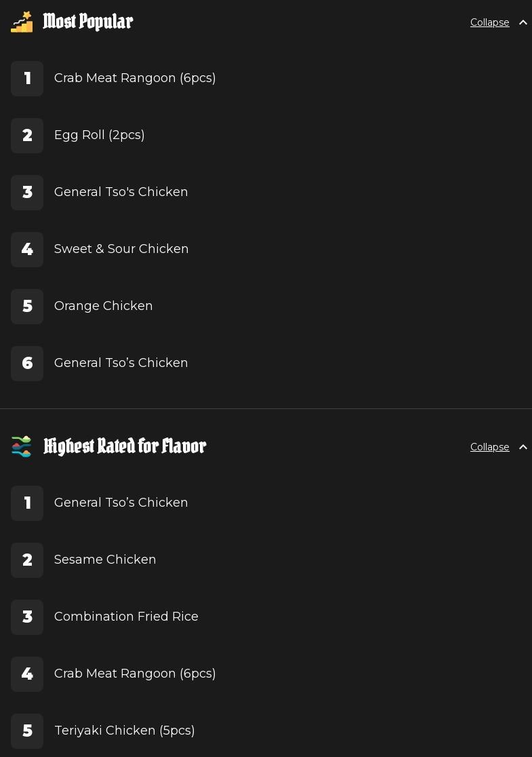The width and height of the screenshot is (532, 757).
Task: Click the rank 5 badge beside Orange Chicken
Action: [27, 307]
